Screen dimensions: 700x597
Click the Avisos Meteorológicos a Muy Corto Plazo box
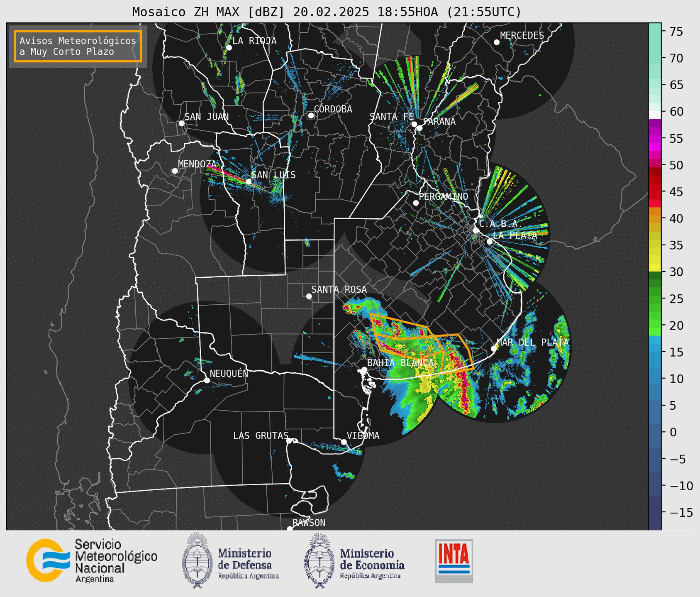[x=78, y=46]
